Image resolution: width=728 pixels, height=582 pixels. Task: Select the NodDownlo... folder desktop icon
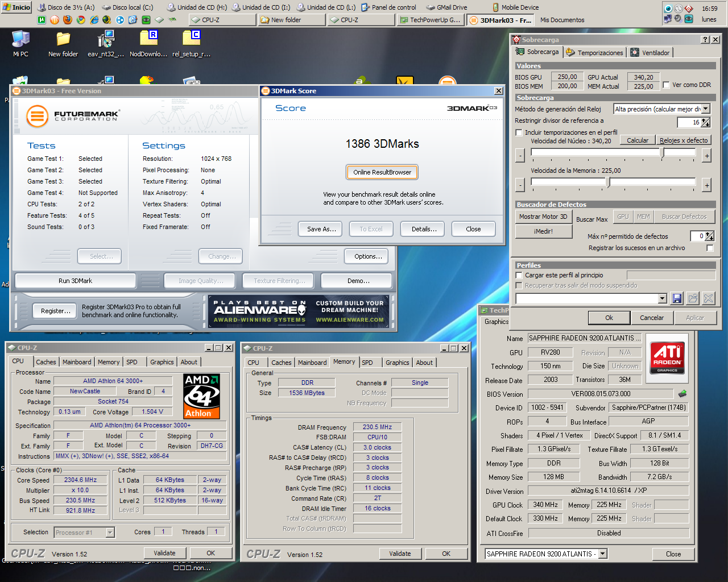point(148,44)
